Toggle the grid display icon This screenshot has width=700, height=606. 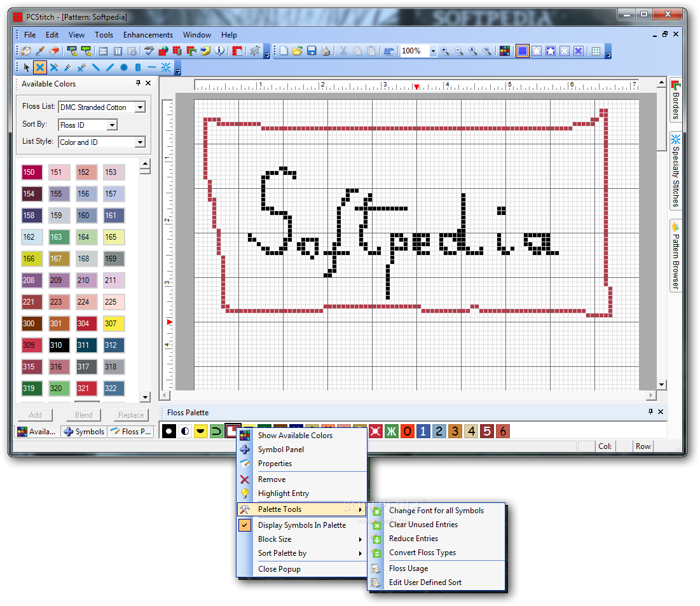[x=596, y=51]
